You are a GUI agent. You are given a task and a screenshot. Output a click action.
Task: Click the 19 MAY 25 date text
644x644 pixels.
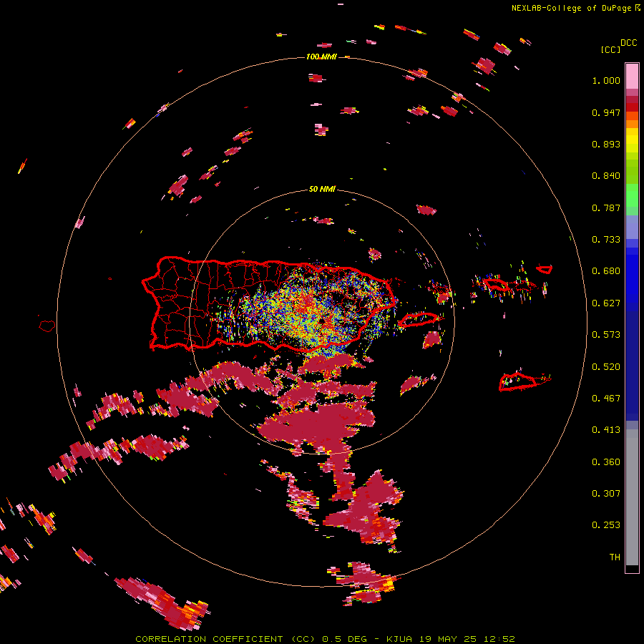(x=448, y=639)
